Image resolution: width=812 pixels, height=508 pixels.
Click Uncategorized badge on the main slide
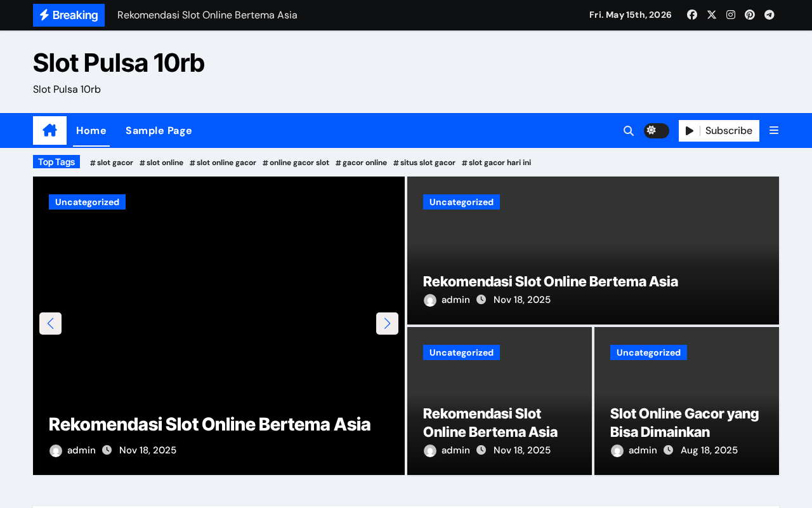(x=87, y=202)
